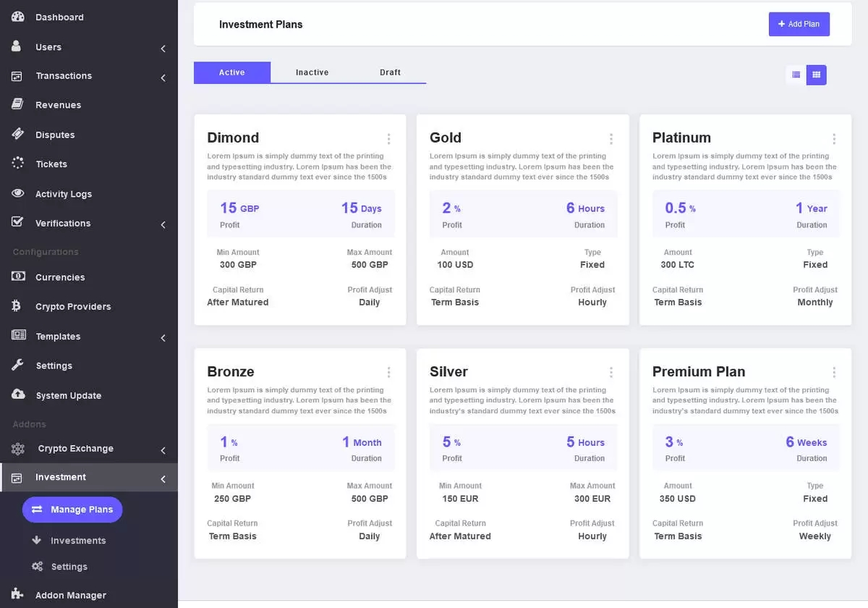Screen dimensions: 868x608
Task: Click the Activity Logs eye icon
Action: pyautogui.click(x=18, y=194)
